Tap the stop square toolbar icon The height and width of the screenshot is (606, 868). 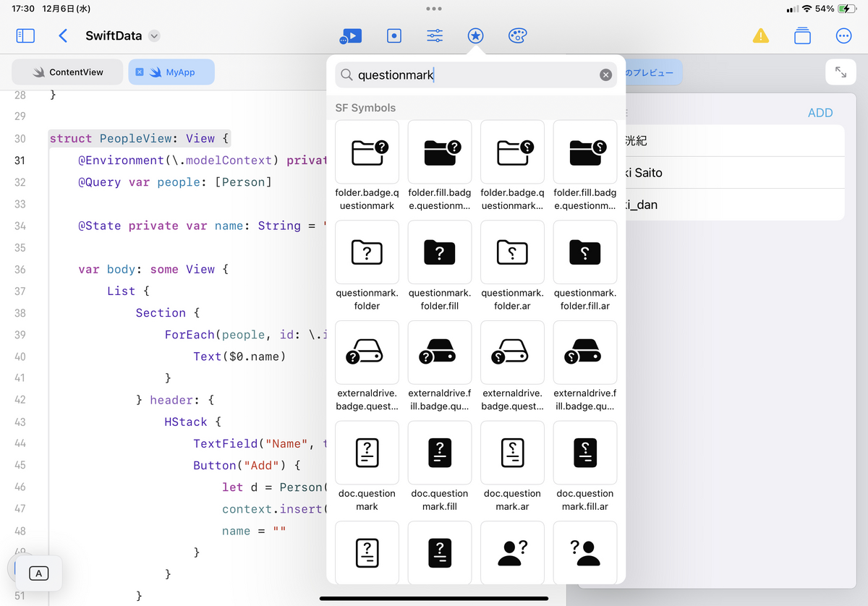click(394, 35)
